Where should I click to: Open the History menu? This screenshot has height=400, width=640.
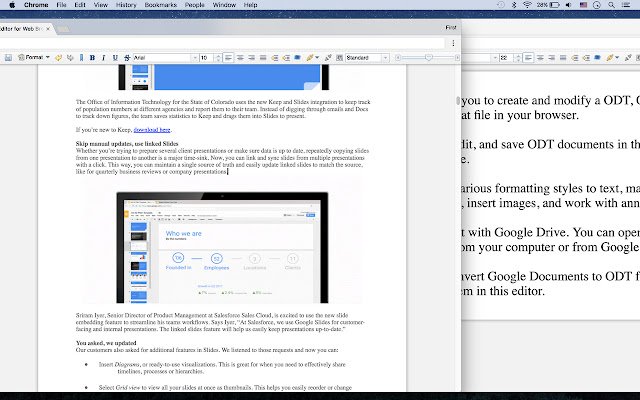[x=126, y=5]
